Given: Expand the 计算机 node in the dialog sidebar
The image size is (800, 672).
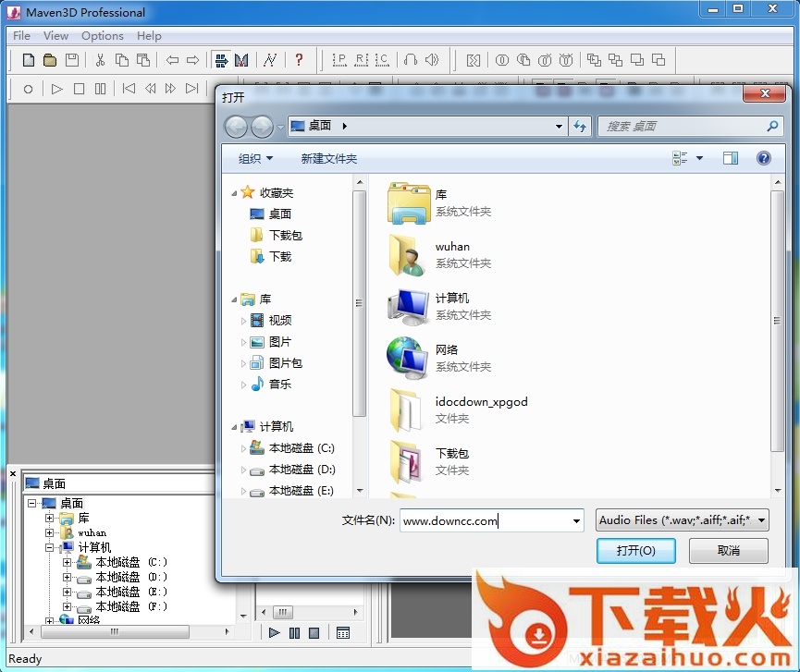Looking at the screenshot, I should coord(237,426).
